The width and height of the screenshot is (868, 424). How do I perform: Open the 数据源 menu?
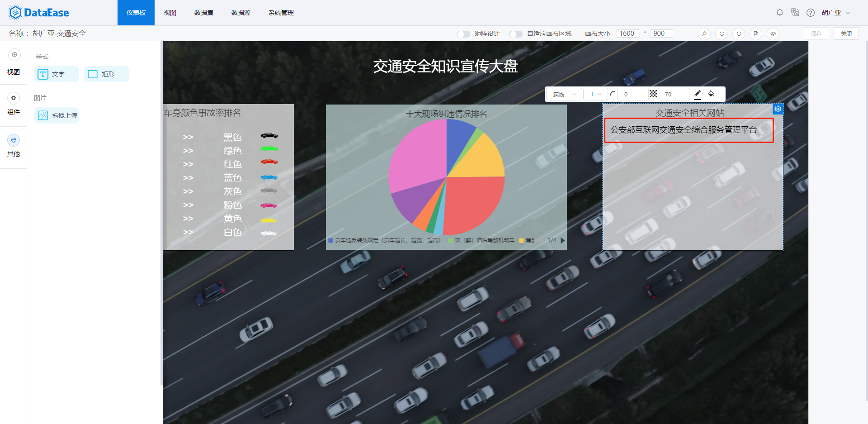coord(241,13)
